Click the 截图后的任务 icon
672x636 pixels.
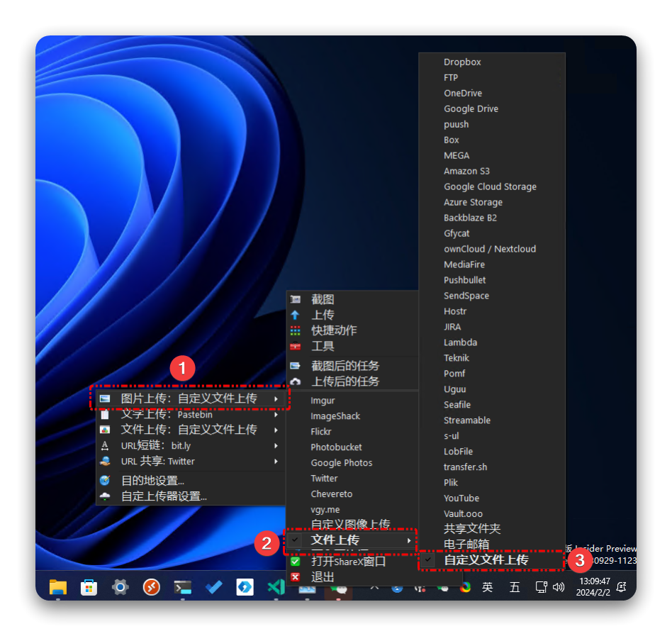point(296,366)
